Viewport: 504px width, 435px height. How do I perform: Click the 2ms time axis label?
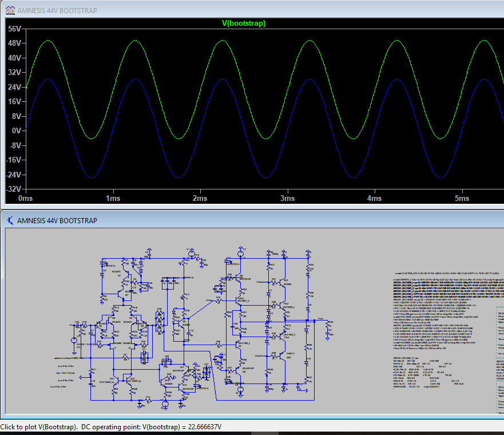coord(200,199)
